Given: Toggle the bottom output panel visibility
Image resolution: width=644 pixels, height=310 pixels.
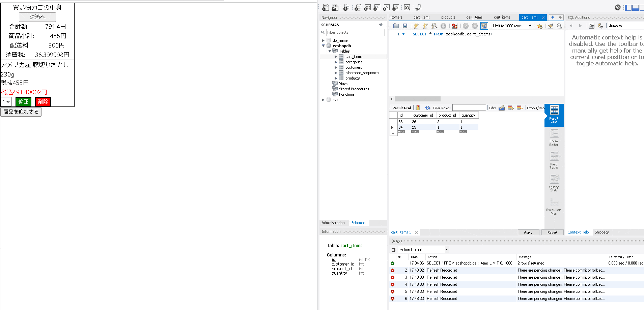Looking at the screenshot, I should click(x=636, y=7).
